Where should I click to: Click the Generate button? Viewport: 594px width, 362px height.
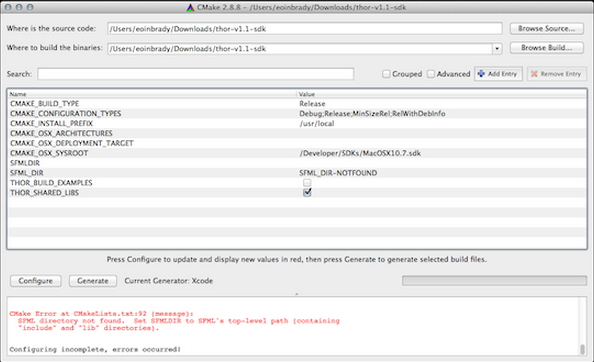[x=93, y=281]
